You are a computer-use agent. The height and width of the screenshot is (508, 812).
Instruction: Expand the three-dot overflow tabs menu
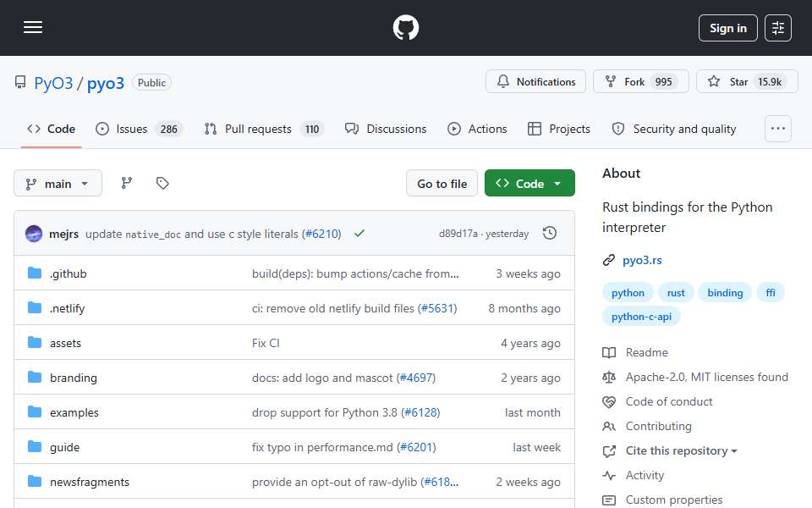coord(778,129)
